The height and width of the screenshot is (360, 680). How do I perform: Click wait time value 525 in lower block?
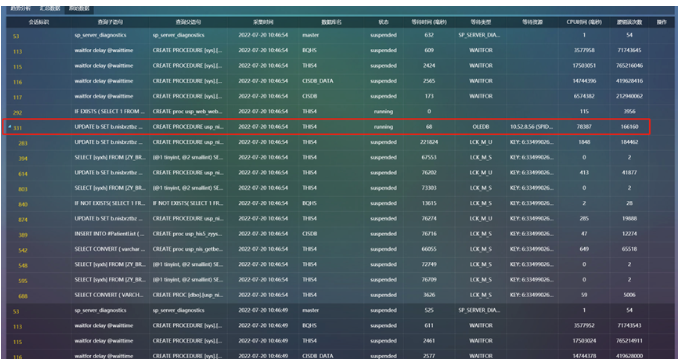coord(428,310)
